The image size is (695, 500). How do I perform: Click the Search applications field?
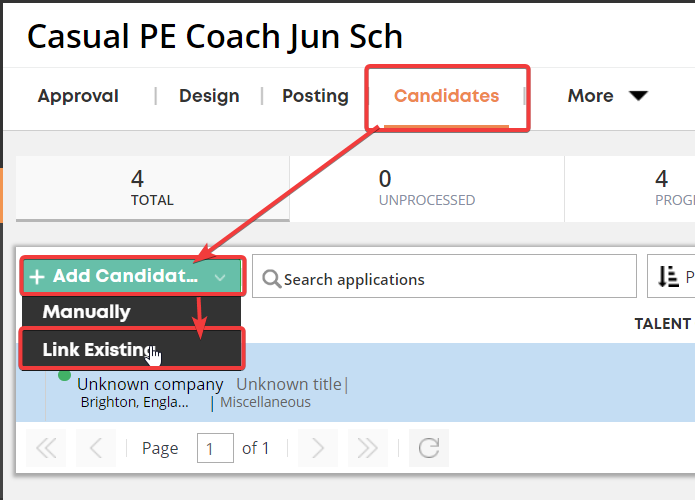[445, 276]
